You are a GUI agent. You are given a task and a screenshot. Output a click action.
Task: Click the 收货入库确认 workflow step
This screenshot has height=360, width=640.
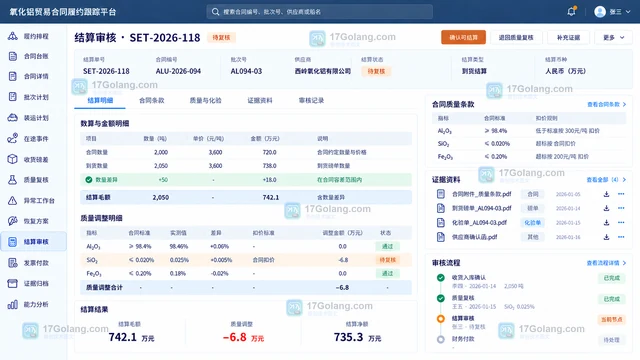[x=469, y=278]
